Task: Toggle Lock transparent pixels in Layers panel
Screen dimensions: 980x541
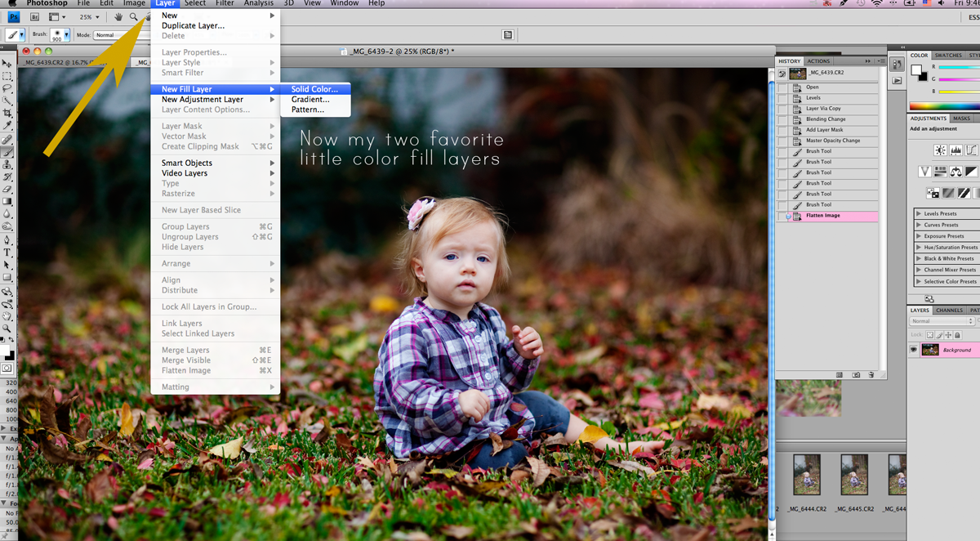Action: click(931, 335)
